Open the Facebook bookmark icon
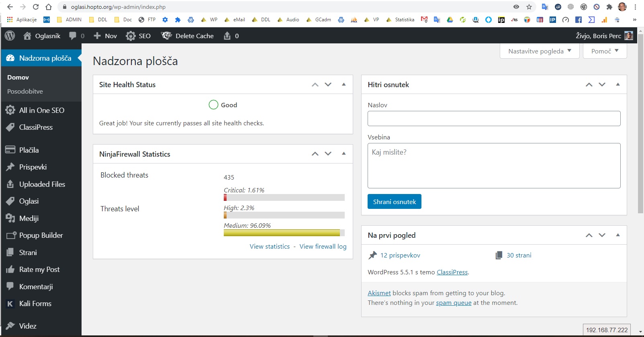The image size is (644, 337). [x=579, y=19]
